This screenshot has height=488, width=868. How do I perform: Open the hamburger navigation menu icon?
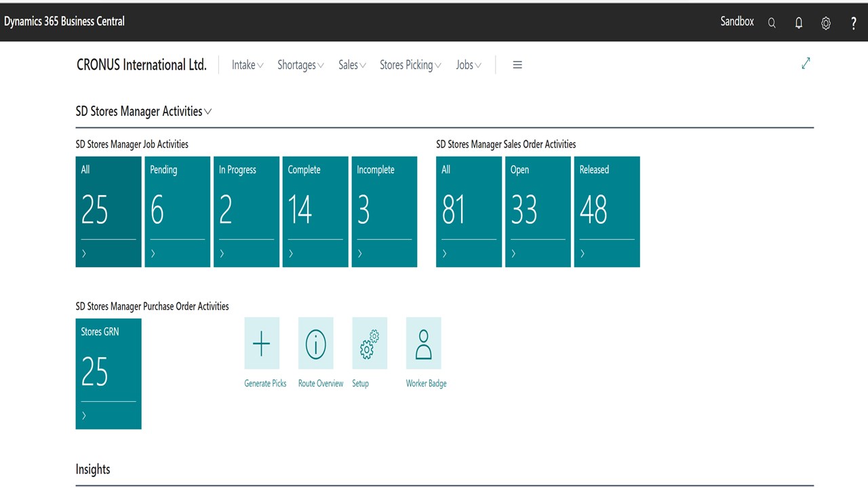[x=517, y=65]
